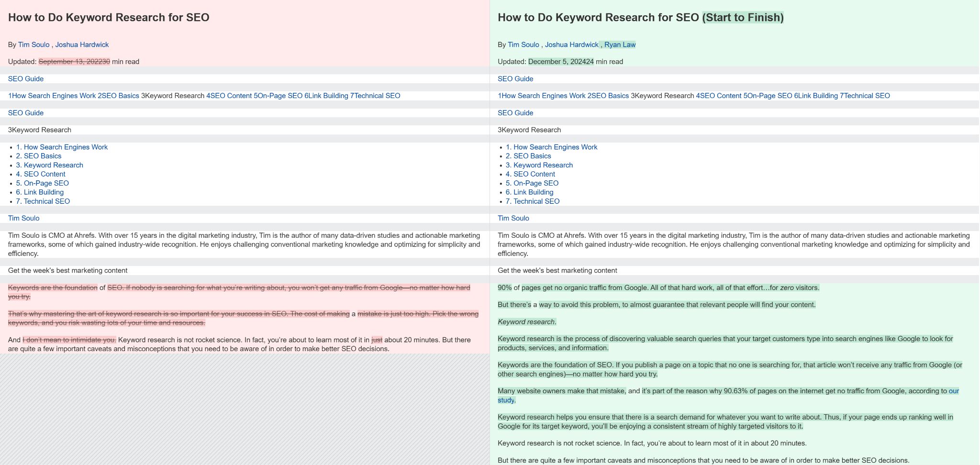Select bulleted '2. SEO Basics' in green pane
Screen dimensions: 980x465
(528, 156)
